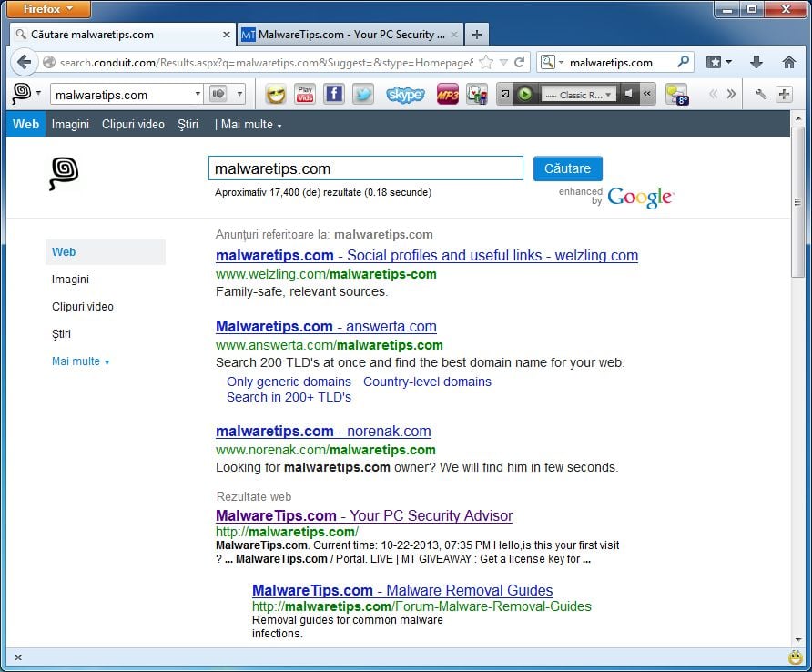Play the radio station
Viewport: 812px width, 672px height.
525,95
